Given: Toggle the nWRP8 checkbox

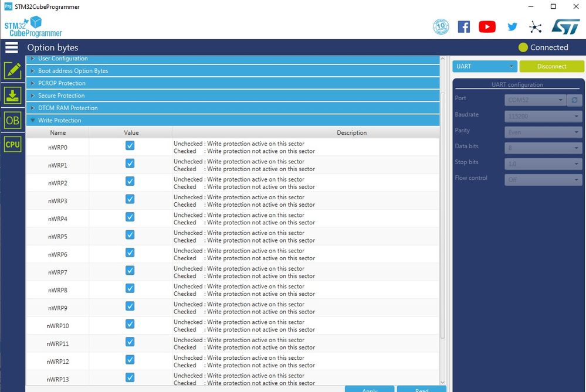Looking at the screenshot, I should point(130,288).
